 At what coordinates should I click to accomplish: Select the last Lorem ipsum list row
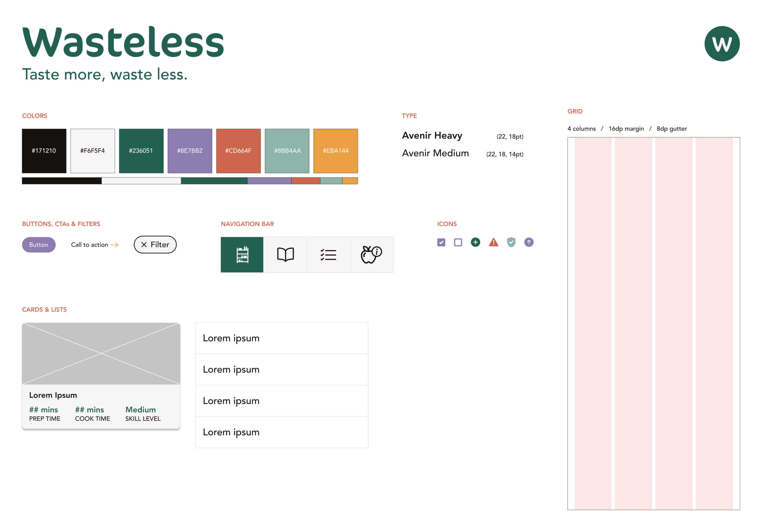click(x=282, y=432)
